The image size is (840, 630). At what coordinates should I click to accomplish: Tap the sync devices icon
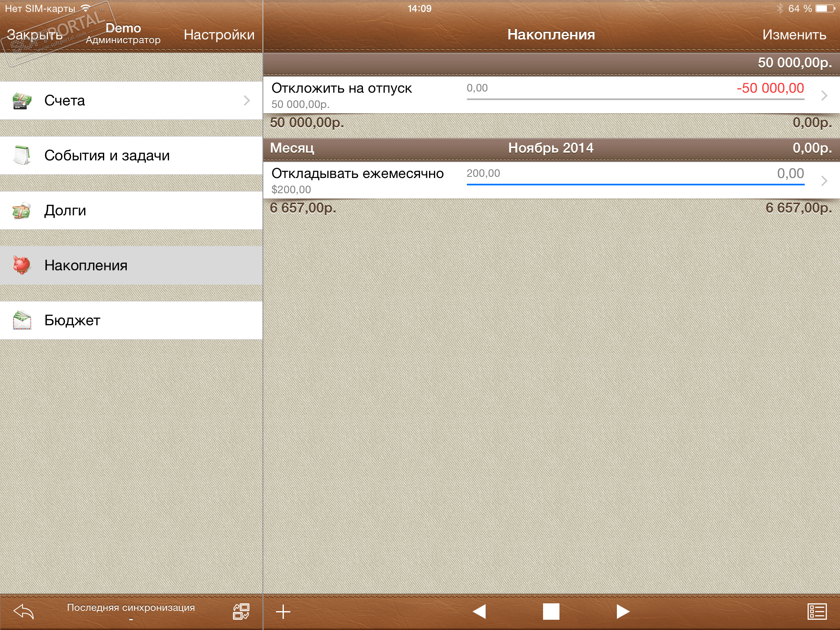pos(241,612)
